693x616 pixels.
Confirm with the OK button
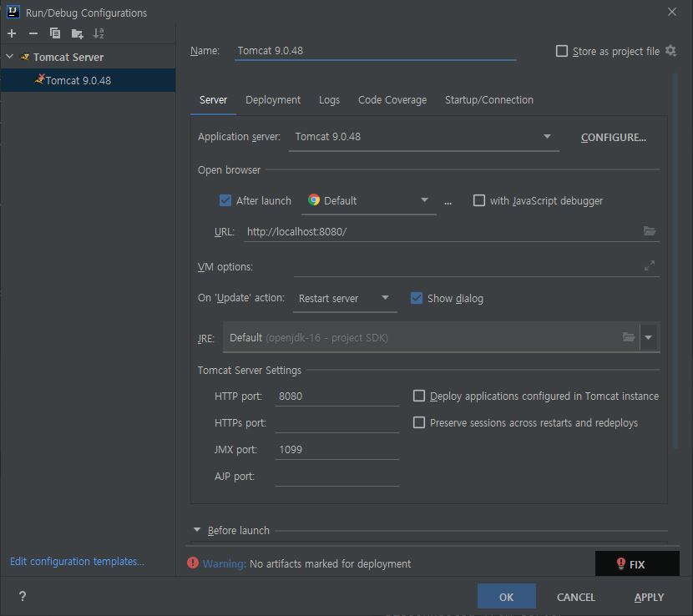(507, 597)
